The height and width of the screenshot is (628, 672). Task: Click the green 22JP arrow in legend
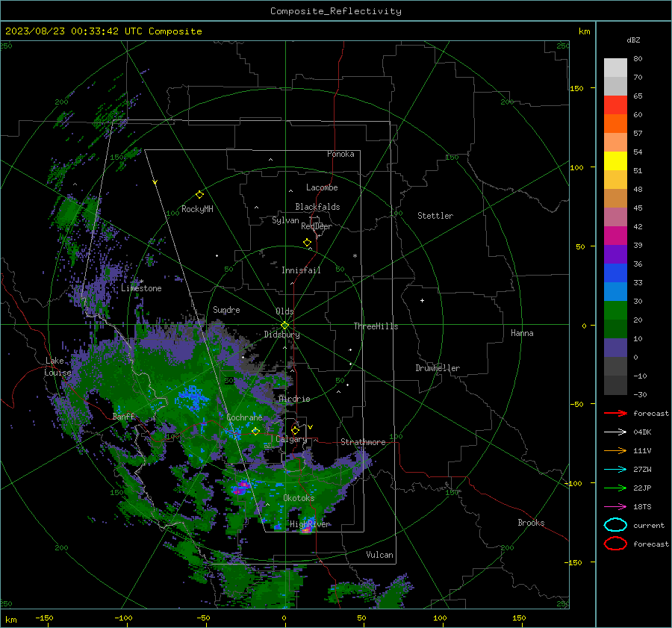point(615,488)
